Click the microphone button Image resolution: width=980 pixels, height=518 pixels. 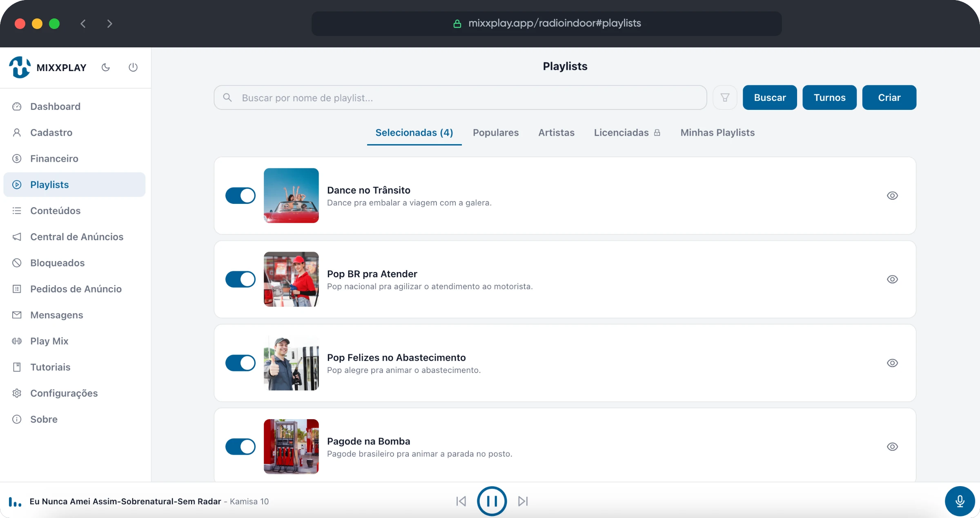pyautogui.click(x=960, y=501)
